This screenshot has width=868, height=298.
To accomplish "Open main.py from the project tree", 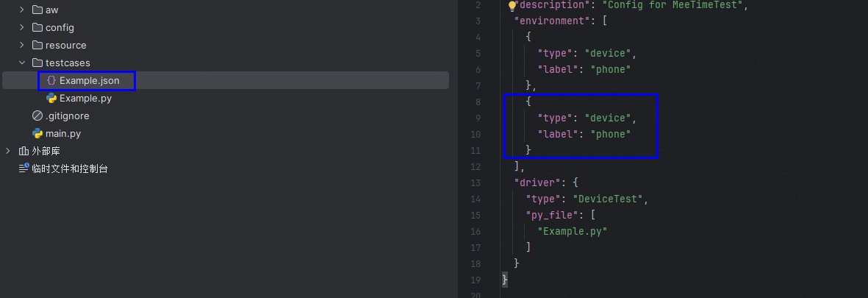I will 63,133.
